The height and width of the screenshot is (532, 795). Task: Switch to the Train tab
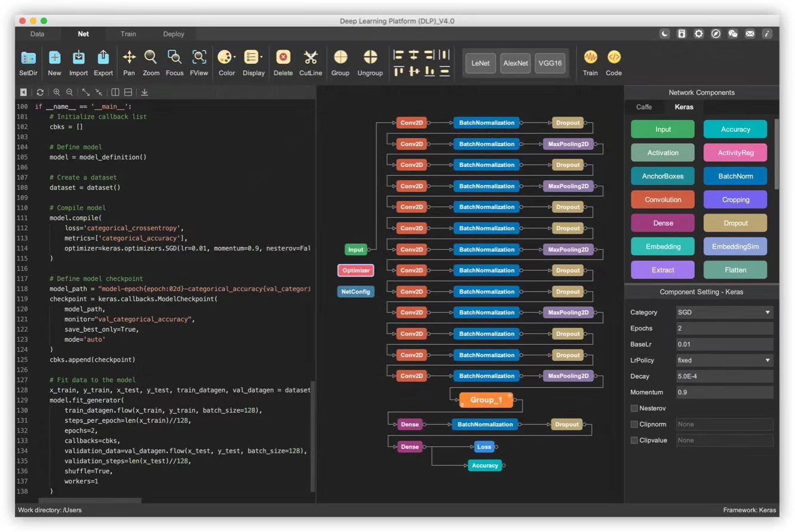[128, 34]
